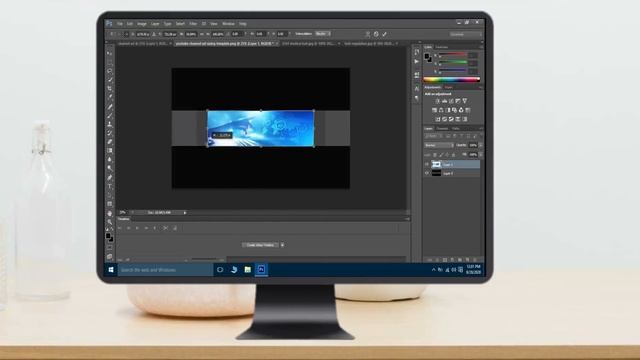Open the layer blend mode Normal dropdown
The image size is (640, 360).
point(439,145)
